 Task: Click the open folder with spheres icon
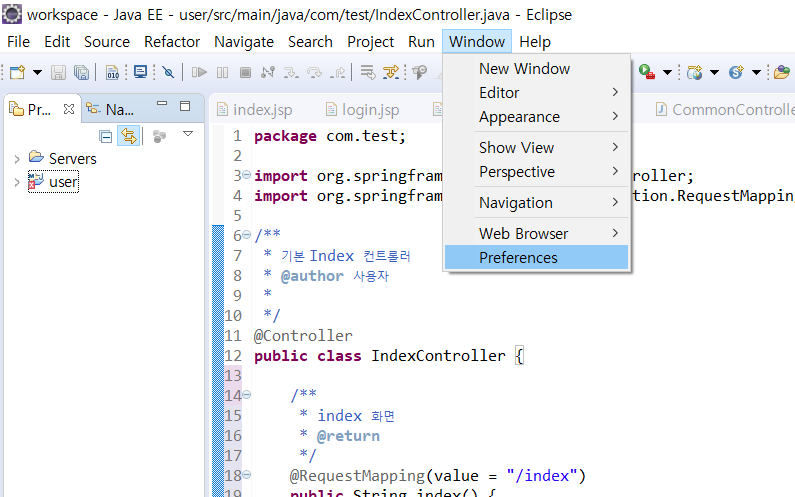(782, 73)
